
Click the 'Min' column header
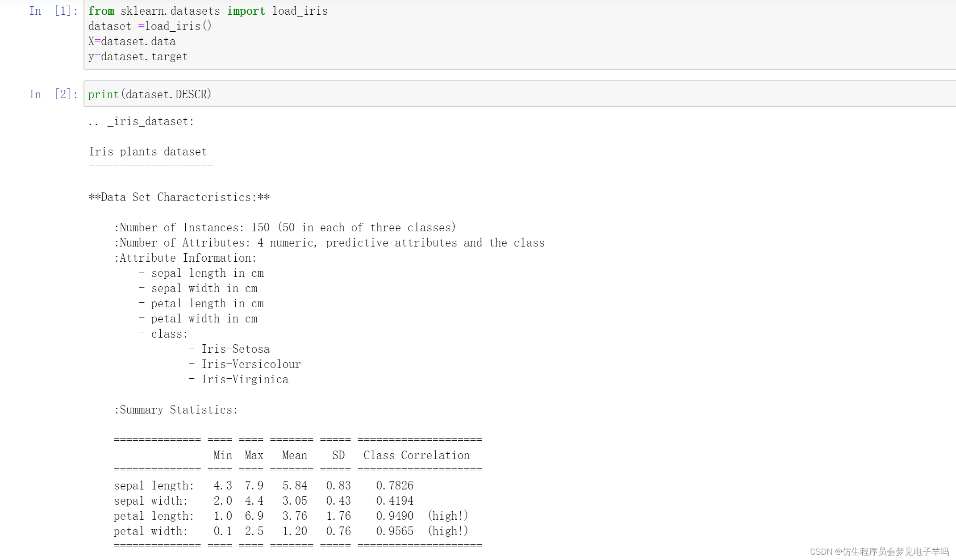click(223, 456)
